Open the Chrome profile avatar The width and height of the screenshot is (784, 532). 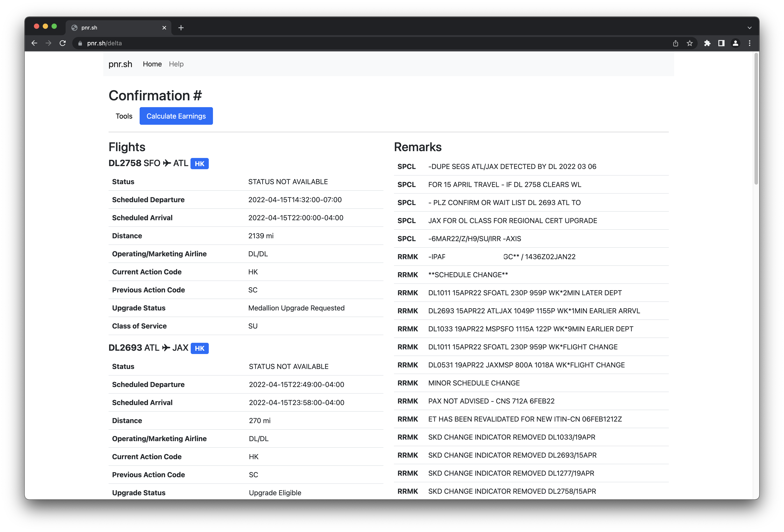coord(735,43)
